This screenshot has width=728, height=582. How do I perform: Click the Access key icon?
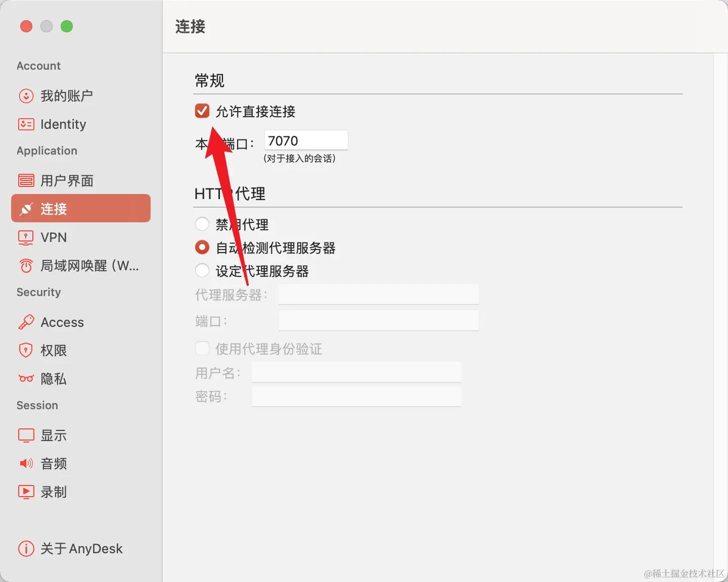26,322
